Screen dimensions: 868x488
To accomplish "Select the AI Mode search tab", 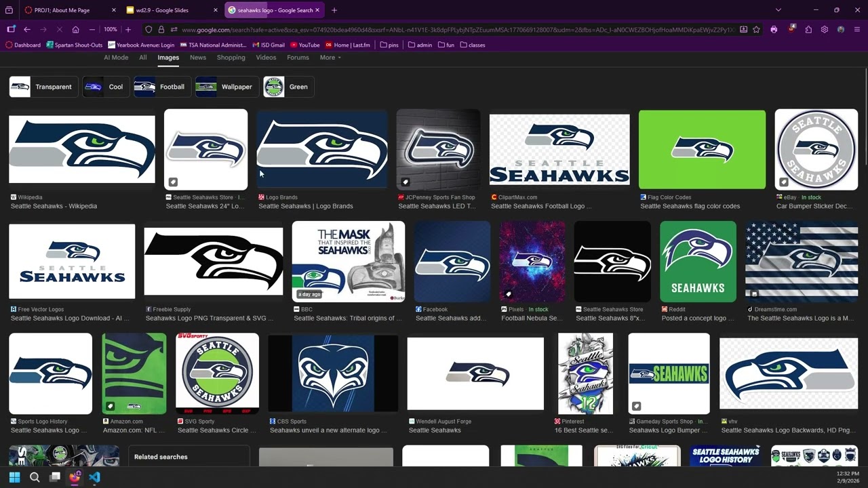I will click(x=116, y=58).
